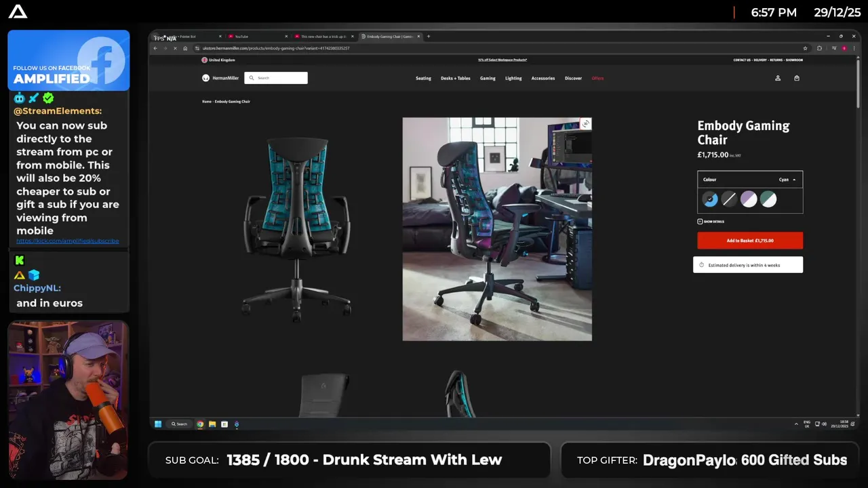Image resolution: width=868 pixels, height=488 pixels.
Task: Open the Accessories menu
Action: click(543, 79)
